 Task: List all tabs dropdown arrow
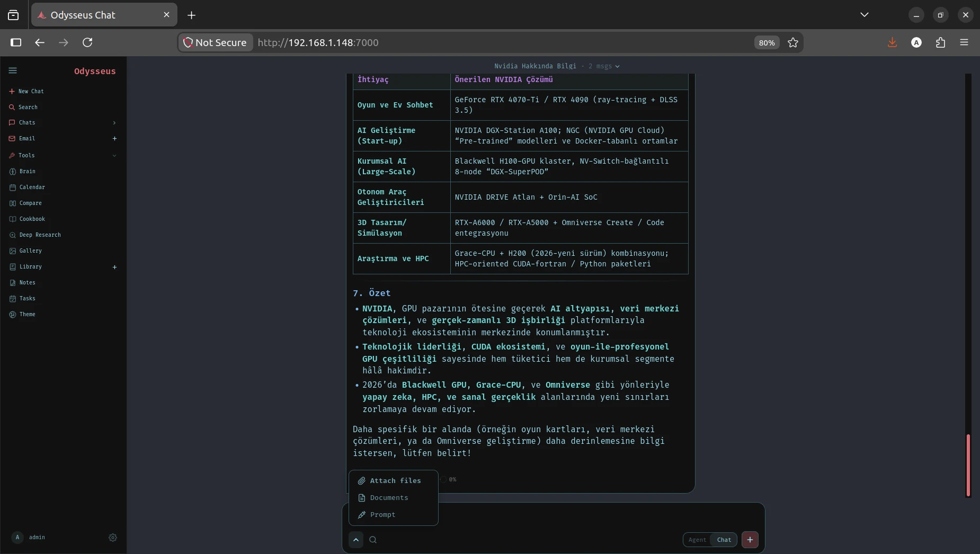[865, 15]
